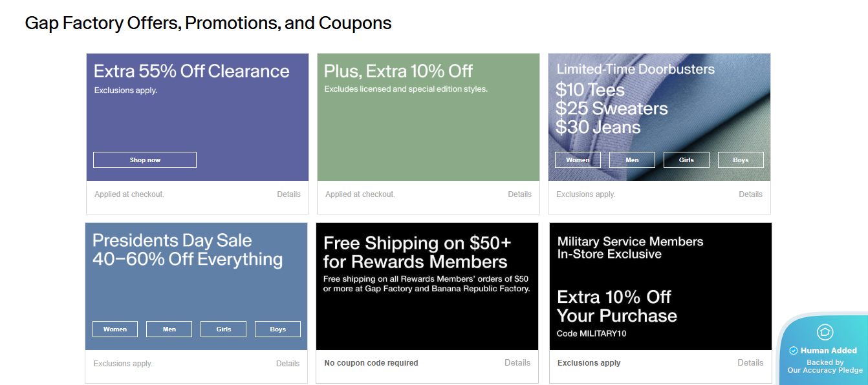The height and width of the screenshot is (385, 868).
Task: Select Women in Doorbusters offer
Action: (x=578, y=160)
